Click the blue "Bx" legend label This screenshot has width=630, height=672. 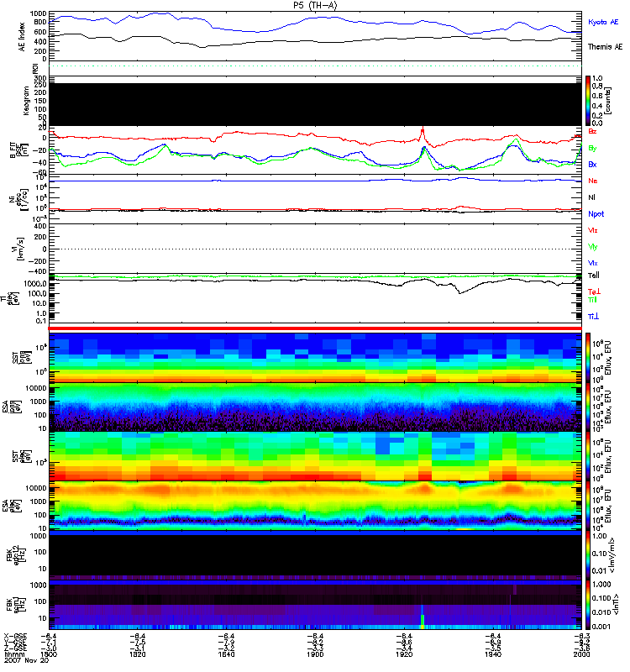592,164
